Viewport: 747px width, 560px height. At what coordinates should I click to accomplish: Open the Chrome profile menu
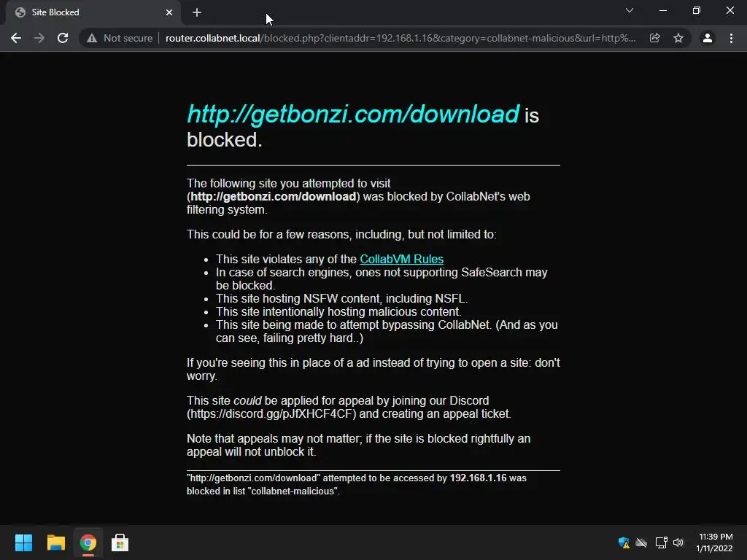click(708, 38)
